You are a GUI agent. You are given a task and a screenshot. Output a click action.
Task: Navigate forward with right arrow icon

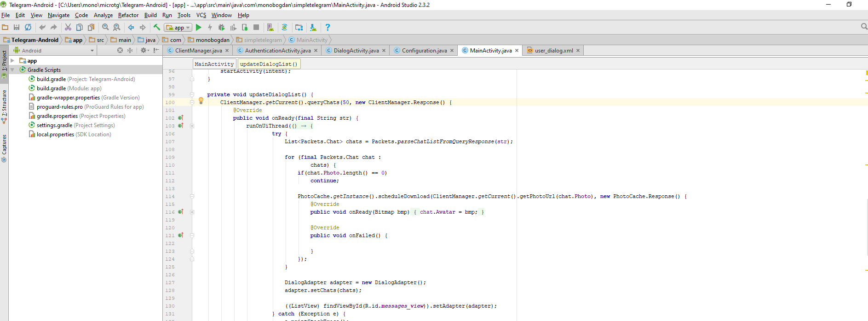point(143,28)
